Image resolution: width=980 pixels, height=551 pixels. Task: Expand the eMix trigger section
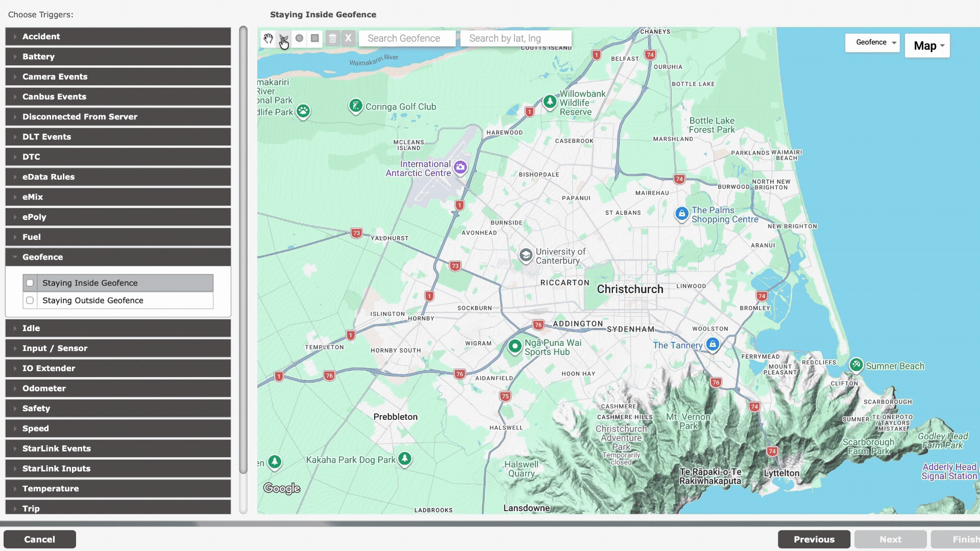[x=118, y=197]
